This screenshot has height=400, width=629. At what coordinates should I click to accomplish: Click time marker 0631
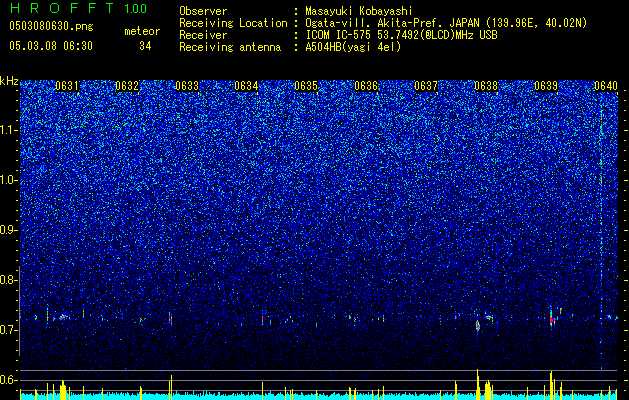click(x=67, y=86)
